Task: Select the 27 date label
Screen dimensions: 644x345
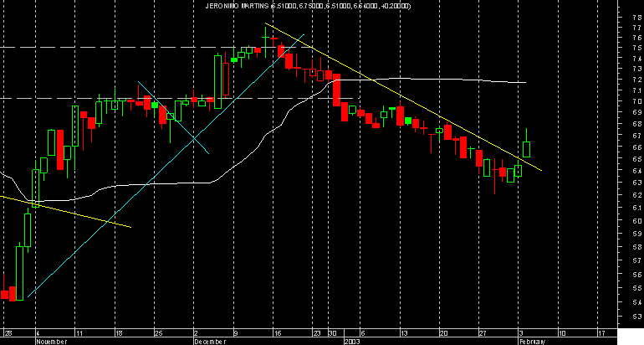Action: [x=483, y=332]
